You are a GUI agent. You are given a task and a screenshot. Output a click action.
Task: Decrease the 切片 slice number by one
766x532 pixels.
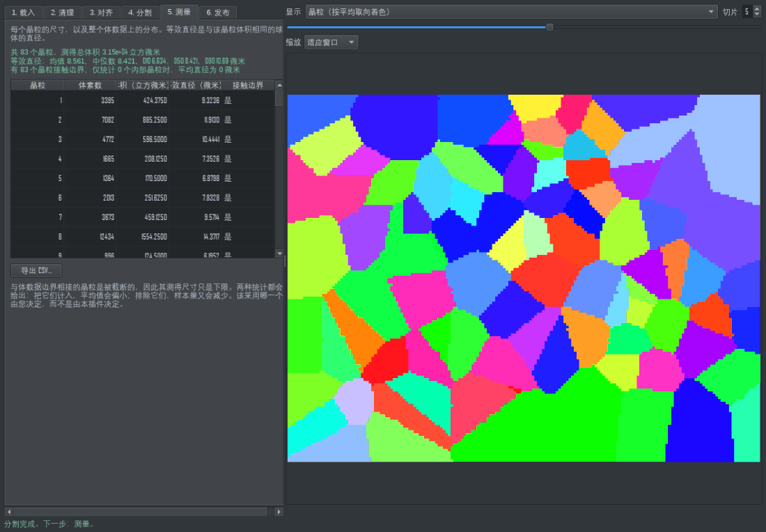757,15
